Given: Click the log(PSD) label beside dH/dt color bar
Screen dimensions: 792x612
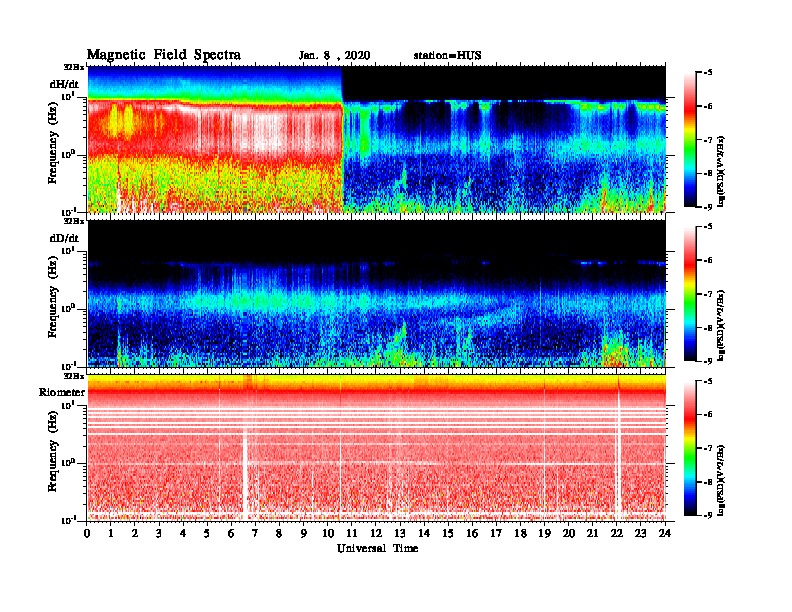Looking at the screenshot, I should [722, 171].
